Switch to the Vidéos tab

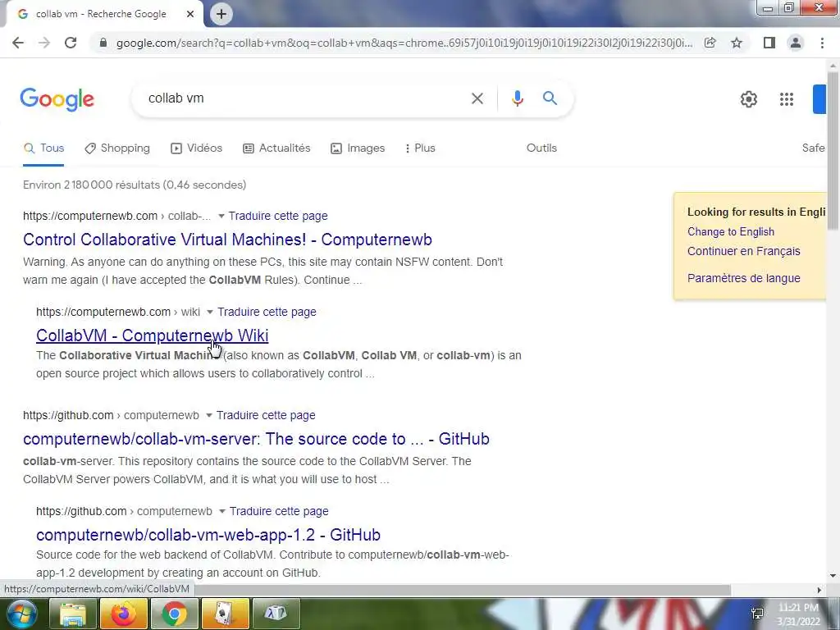(x=196, y=148)
